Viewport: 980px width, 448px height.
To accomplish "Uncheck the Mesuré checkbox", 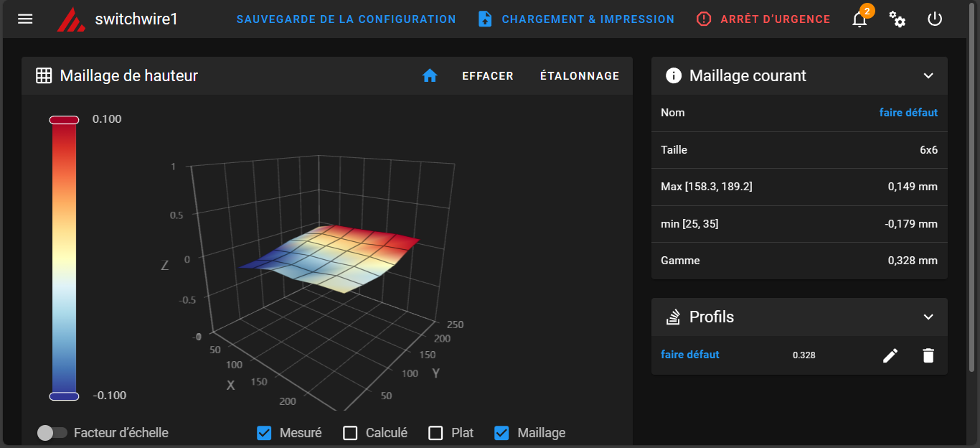I will point(264,433).
